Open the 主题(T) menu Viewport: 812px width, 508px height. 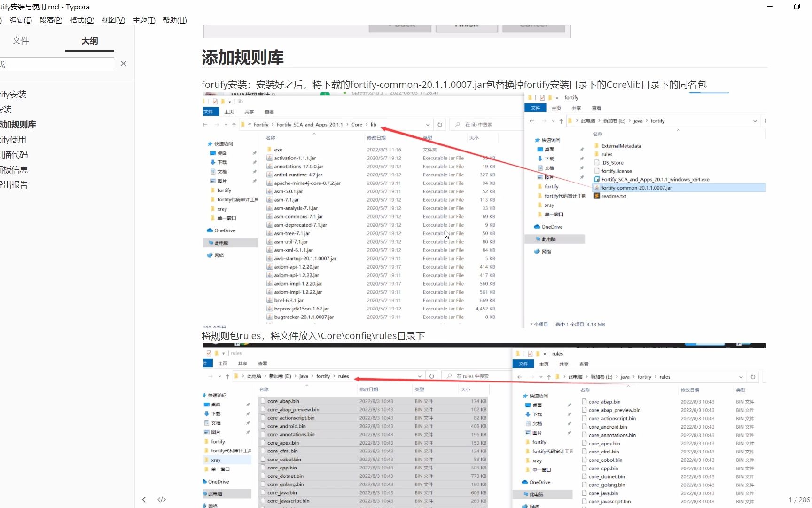pos(144,20)
